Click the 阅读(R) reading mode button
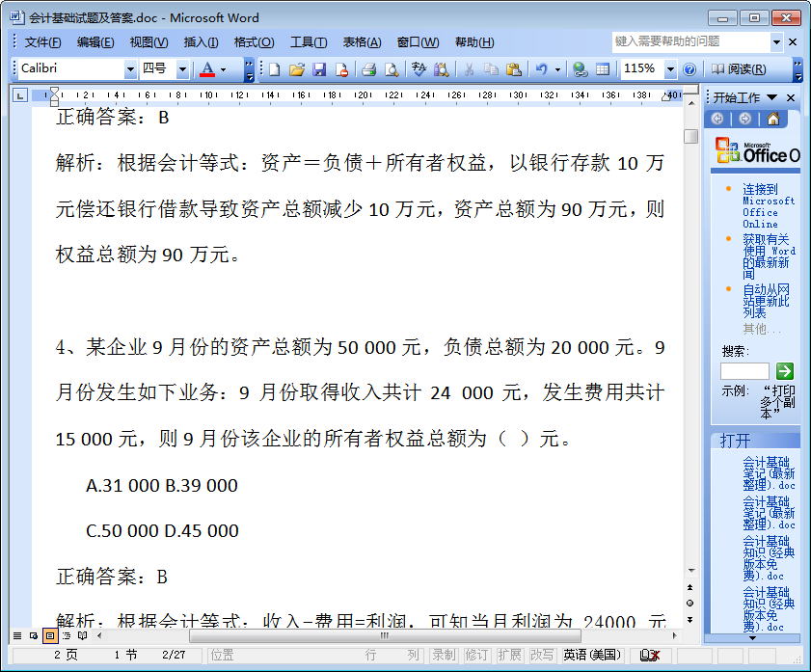This screenshot has width=811, height=672. [739, 69]
